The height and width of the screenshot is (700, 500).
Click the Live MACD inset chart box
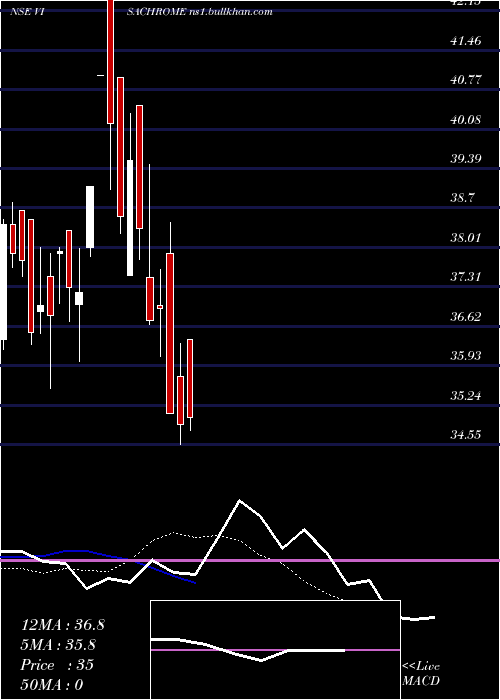click(275, 650)
